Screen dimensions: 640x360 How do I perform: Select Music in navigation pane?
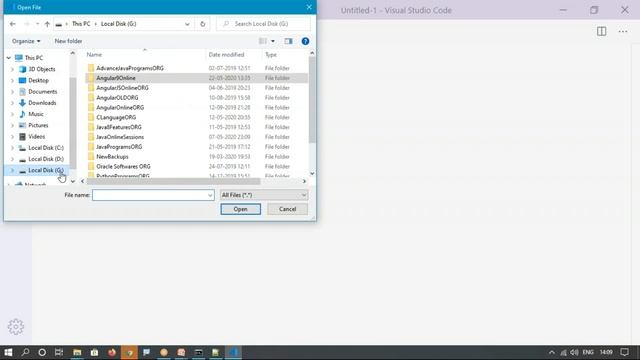[36, 114]
